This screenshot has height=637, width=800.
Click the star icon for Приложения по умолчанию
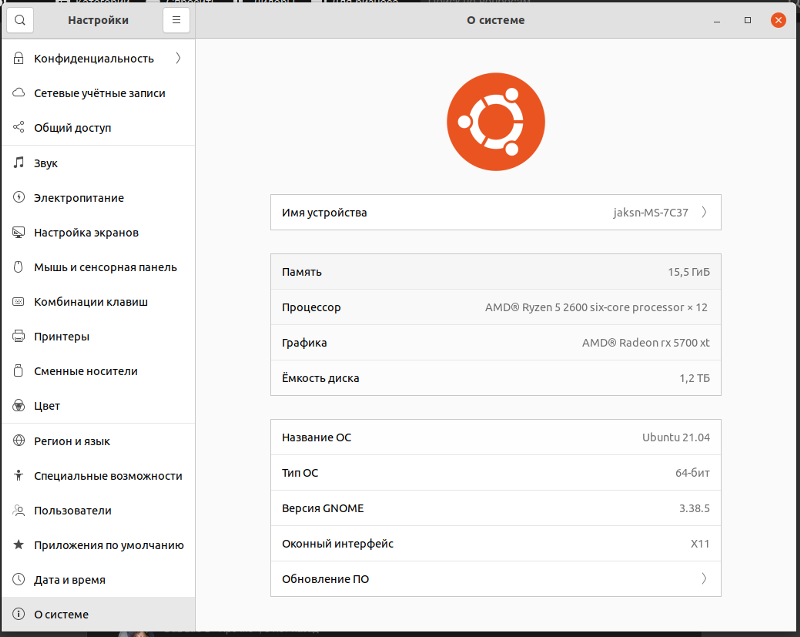click(x=18, y=545)
